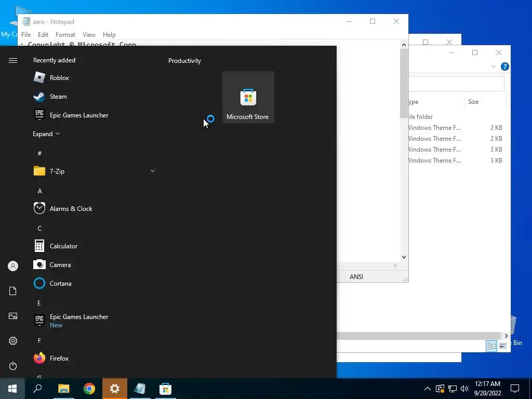This screenshot has width=532, height=399.
Task: Click the Power icon in Start sidebar
Action: (13, 366)
